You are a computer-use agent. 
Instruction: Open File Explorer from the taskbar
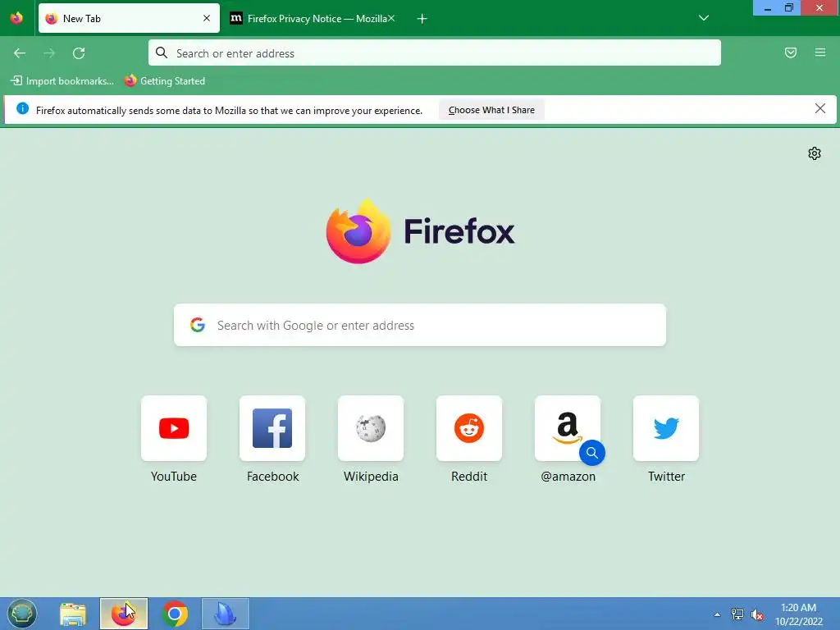[73, 614]
